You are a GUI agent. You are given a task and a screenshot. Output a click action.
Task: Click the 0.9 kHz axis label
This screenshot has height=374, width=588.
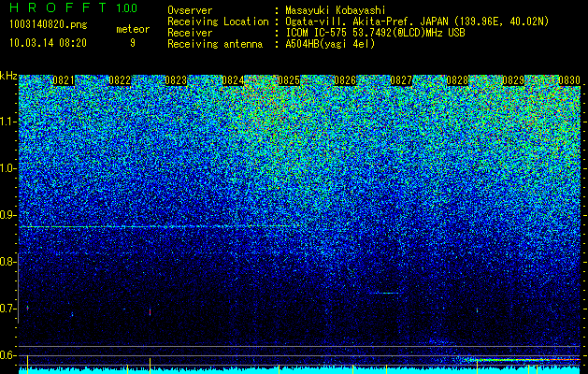7,215
